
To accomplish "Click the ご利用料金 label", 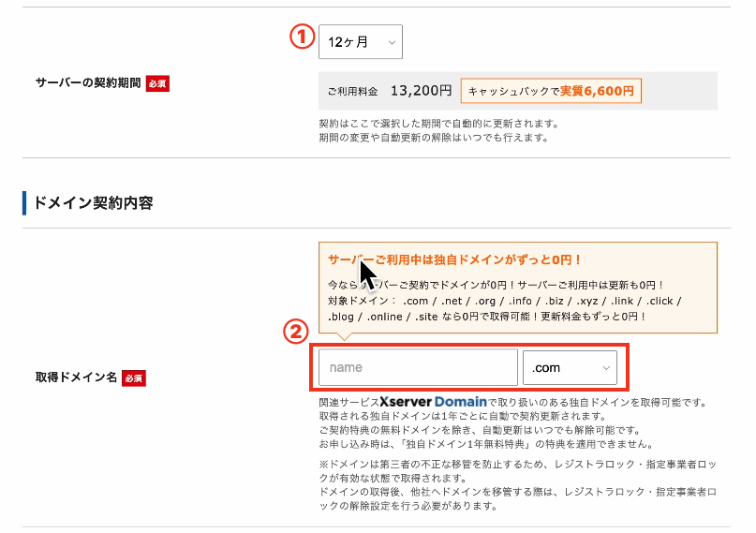I will pos(352,92).
